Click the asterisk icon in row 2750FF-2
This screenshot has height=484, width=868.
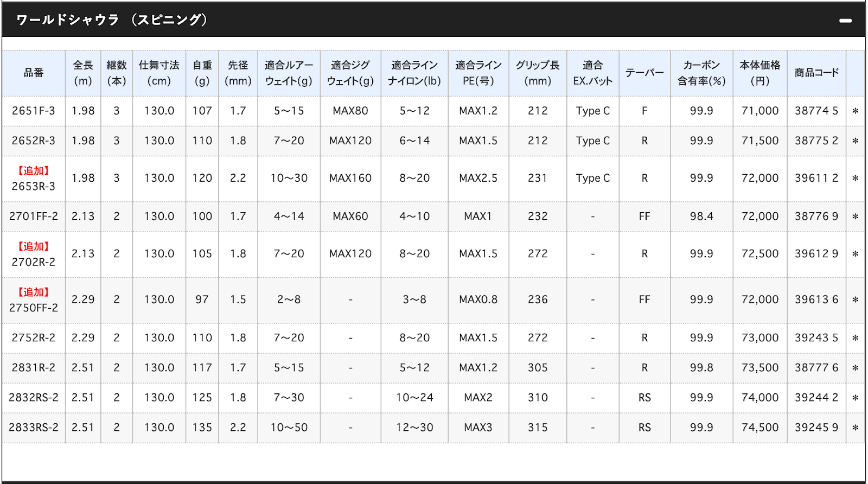click(856, 300)
